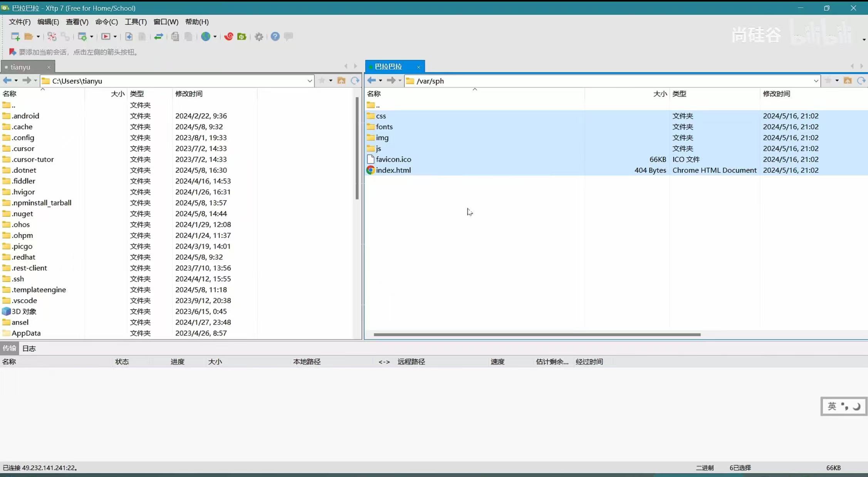Image resolution: width=868 pixels, height=477 pixels.
Task: Go back in the local pane
Action: tap(7, 81)
